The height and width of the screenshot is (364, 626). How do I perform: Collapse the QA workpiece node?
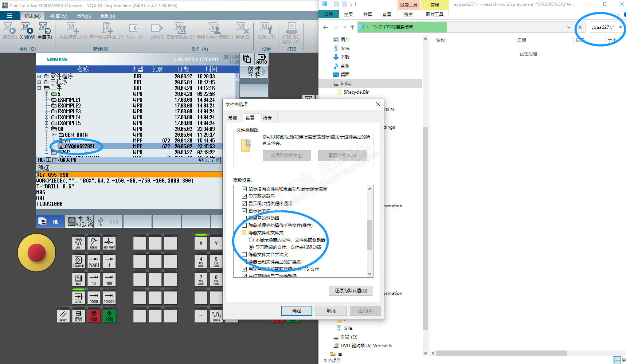pos(46,129)
